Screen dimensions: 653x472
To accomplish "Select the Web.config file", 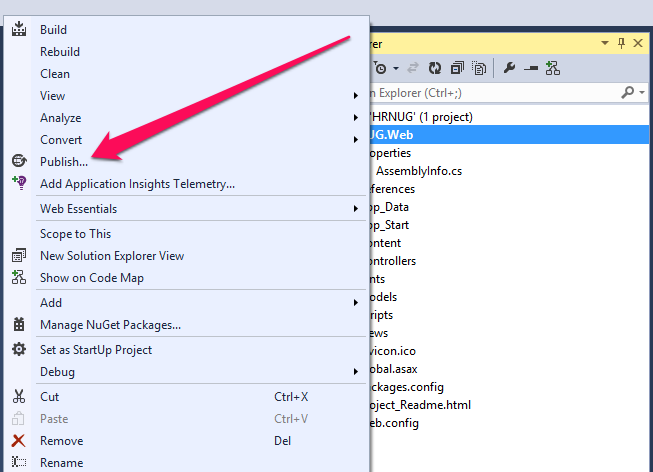I will point(394,423).
